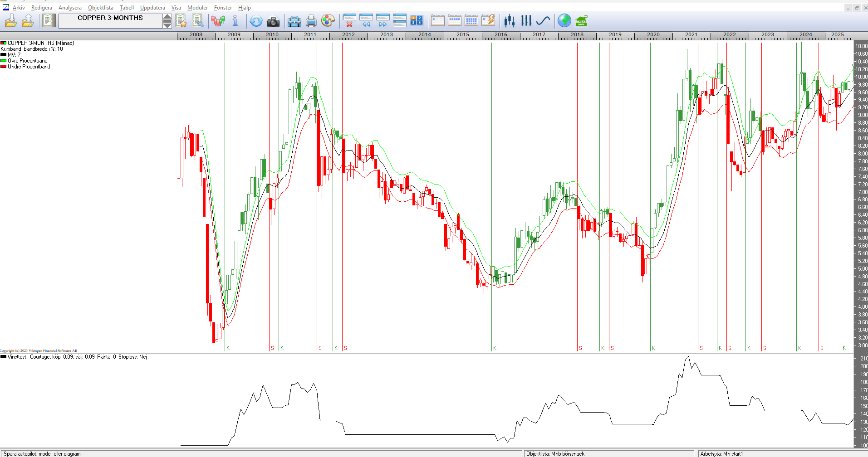Switch to bar chart type icon
The height and width of the screenshot is (457, 868).
[x=526, y=21]
